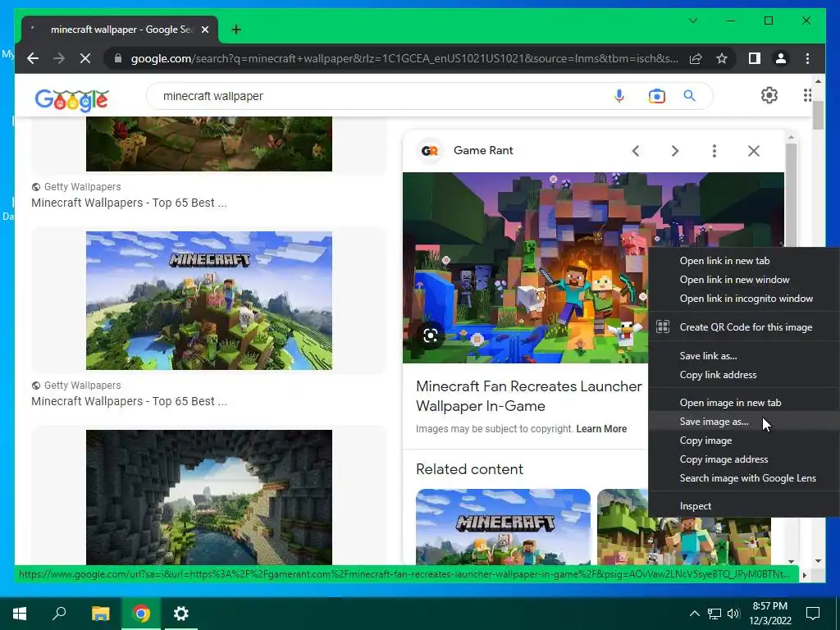Open Google quick settings gear
The image size is (840, 630).
point(769,95)
